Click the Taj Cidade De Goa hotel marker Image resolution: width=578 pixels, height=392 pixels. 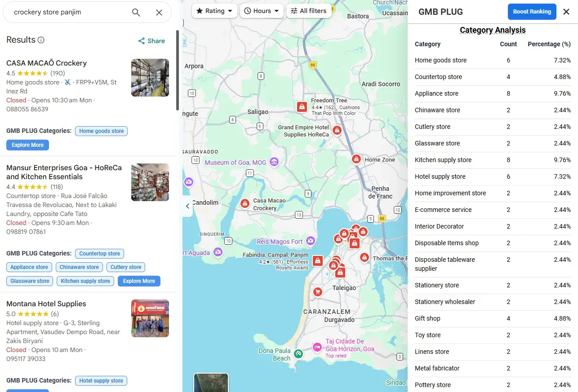click(317, 347)
